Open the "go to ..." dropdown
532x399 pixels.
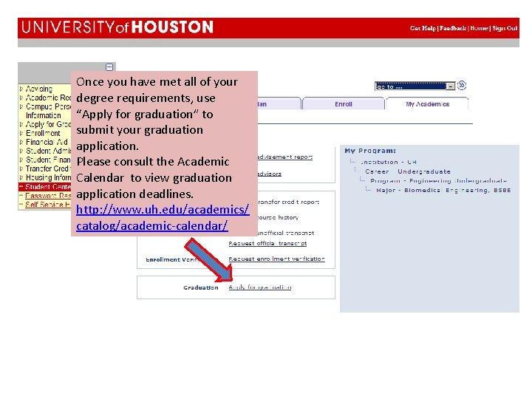point(415,86)
